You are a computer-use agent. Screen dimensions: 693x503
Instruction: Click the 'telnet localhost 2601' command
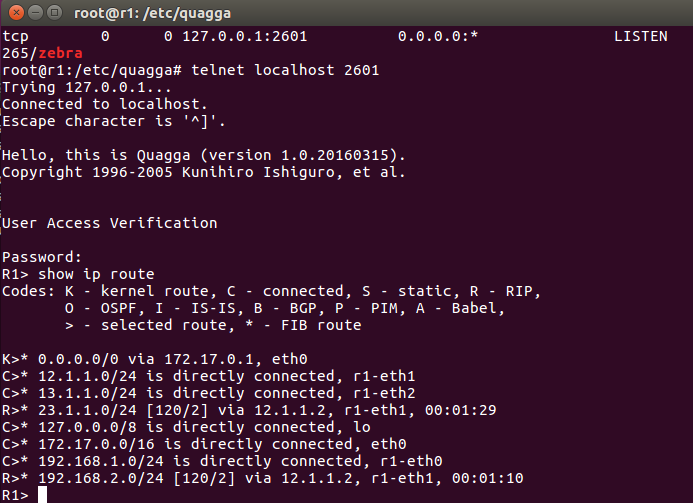(285, 70)
